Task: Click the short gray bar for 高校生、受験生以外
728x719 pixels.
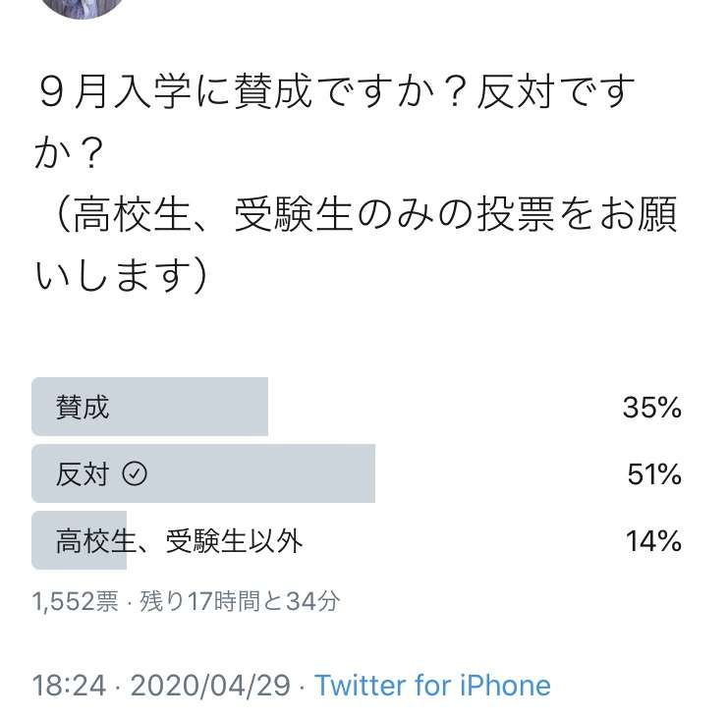Action: pos(79,540)
